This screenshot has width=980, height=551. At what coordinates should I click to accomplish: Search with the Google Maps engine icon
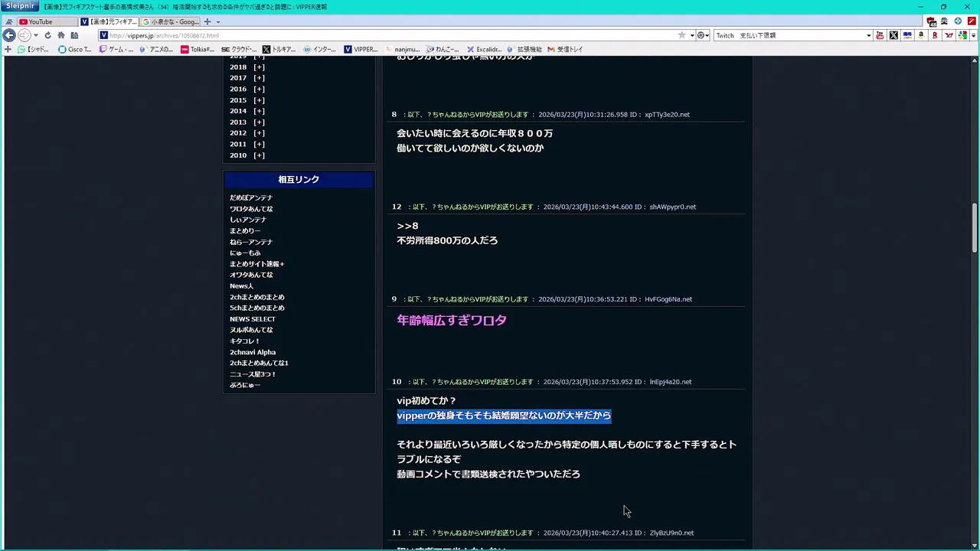(962, 35)
